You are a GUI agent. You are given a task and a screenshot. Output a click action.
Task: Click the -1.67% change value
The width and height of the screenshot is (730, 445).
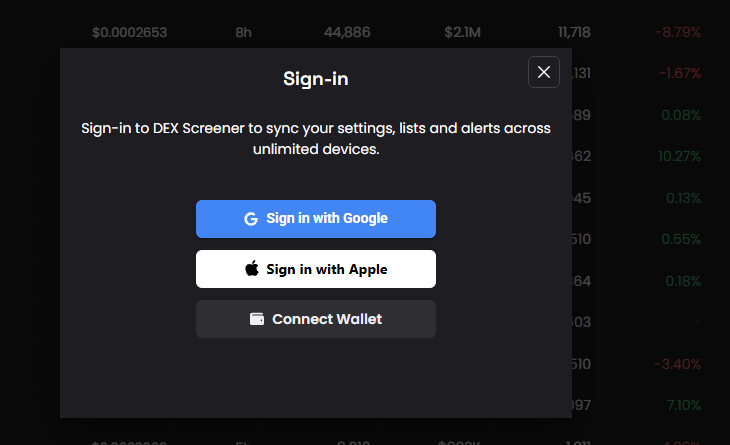(680, 73)
